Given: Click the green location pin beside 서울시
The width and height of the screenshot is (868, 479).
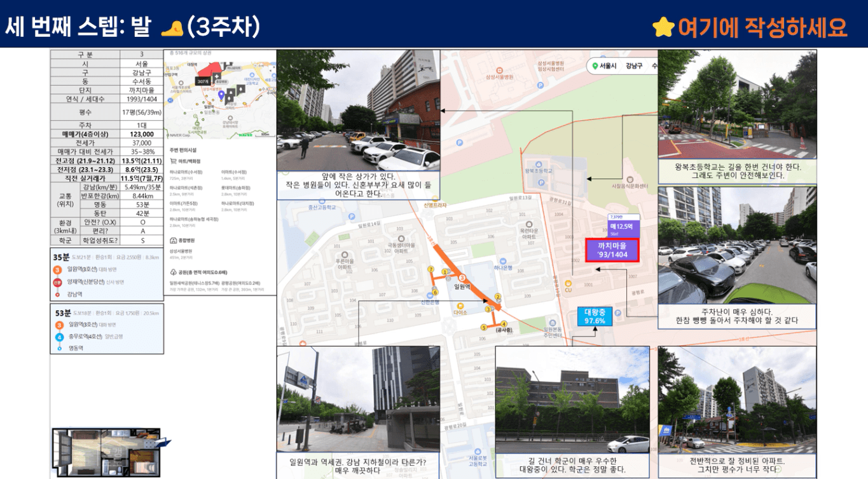Looking at the screenshot, I should point(595,65).
